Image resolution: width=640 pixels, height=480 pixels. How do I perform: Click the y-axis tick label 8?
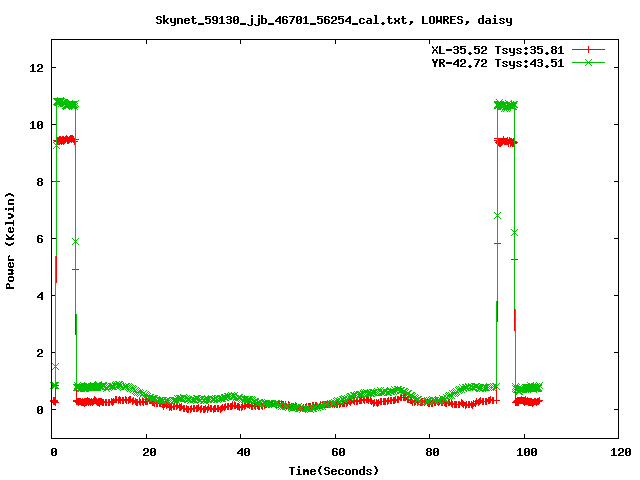coord(40,182)
